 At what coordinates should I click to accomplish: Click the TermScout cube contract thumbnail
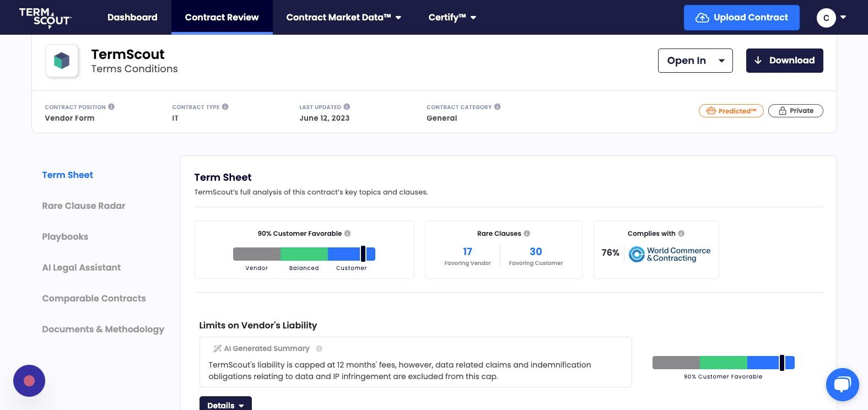click(62, 61)
